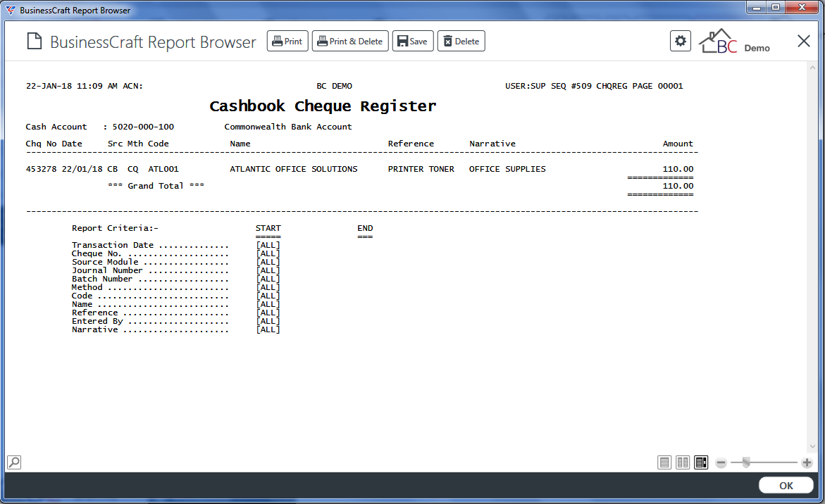
Task: Click the scrollbar up arrow
Action: coord(812,68)
